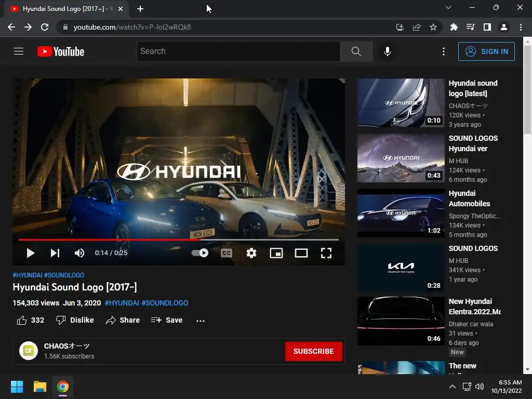Close the Hyundai Sound Logo tab
The height and width of the screenshot is (399, 532).
[121, 9]
